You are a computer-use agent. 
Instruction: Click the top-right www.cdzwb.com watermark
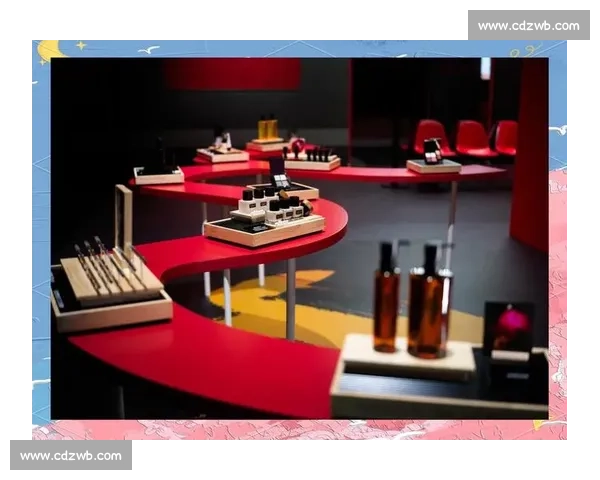click(x=528, y=25)
